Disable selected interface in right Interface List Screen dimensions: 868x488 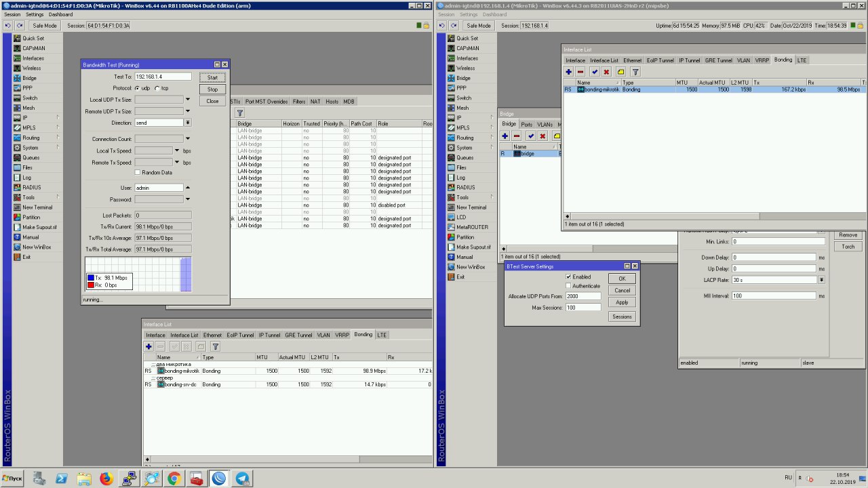pos(606,72)
